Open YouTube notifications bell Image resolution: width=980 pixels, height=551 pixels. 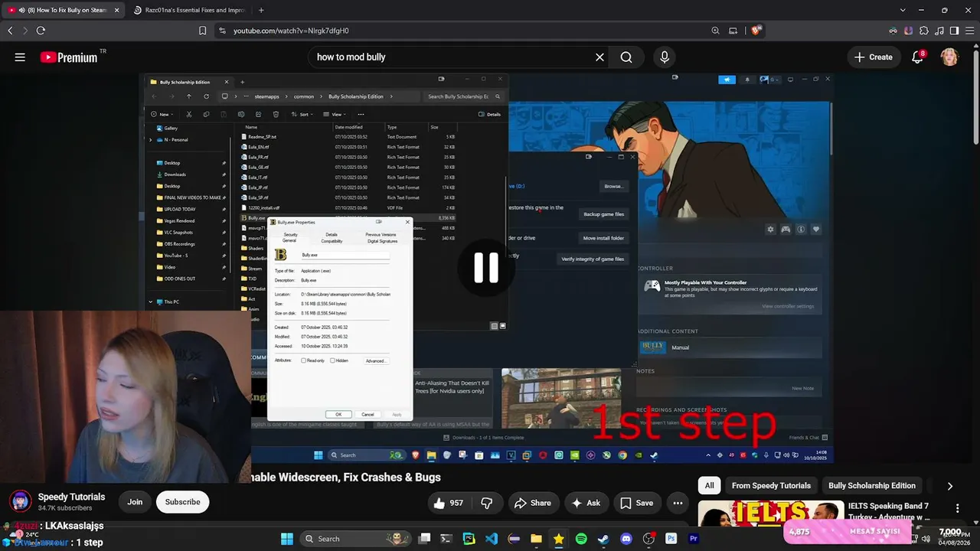coord(917,57)
